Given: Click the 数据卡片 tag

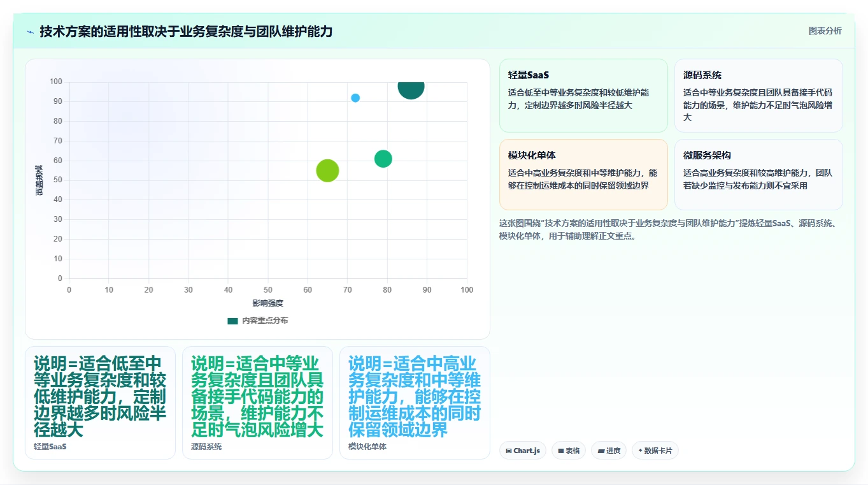Looking at the screenshot, I should click(x=655, y=451).
